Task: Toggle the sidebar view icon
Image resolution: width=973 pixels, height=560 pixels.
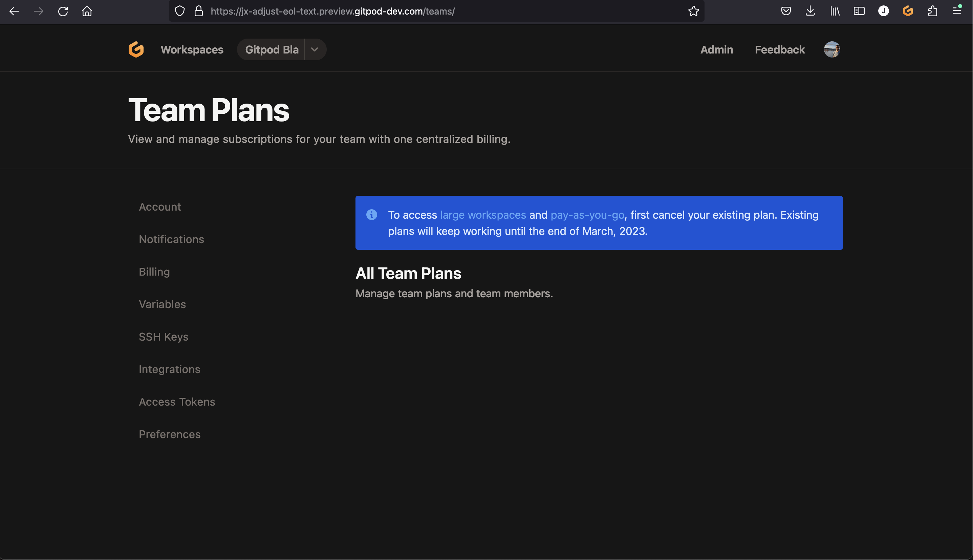Action: tap(859, 11)
